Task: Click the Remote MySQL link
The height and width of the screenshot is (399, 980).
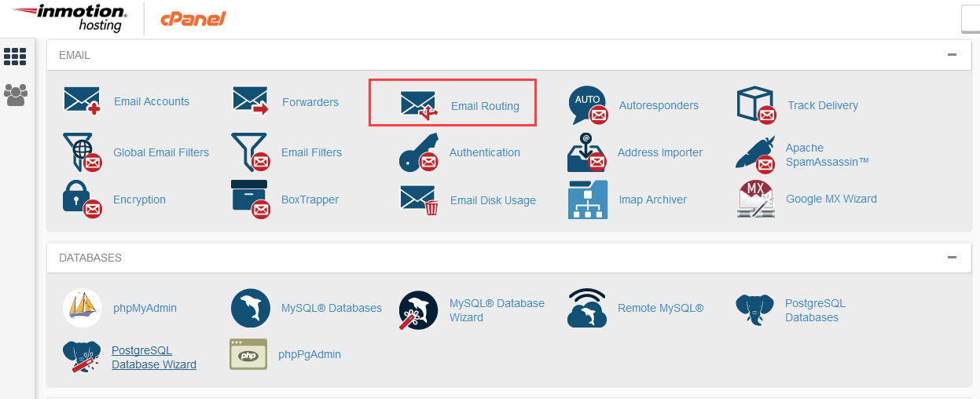Action: point(661,308)
